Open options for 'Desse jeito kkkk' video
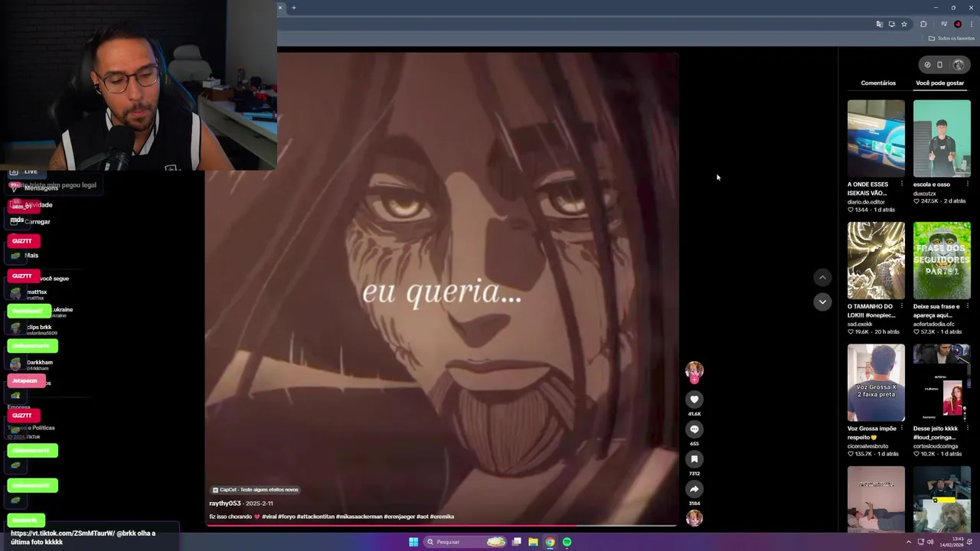Screen dimensions: 980x551 (967, 429)
